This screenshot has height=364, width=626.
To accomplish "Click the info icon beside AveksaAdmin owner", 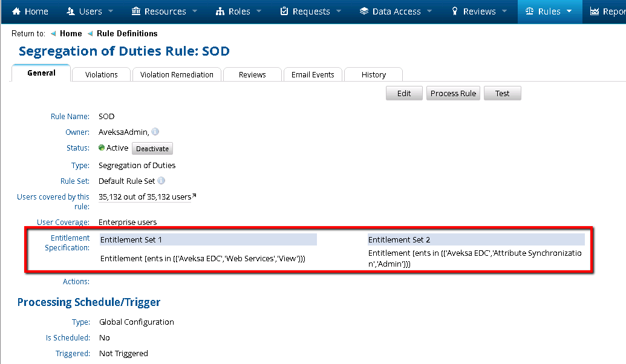I will (x=155, y=132).
